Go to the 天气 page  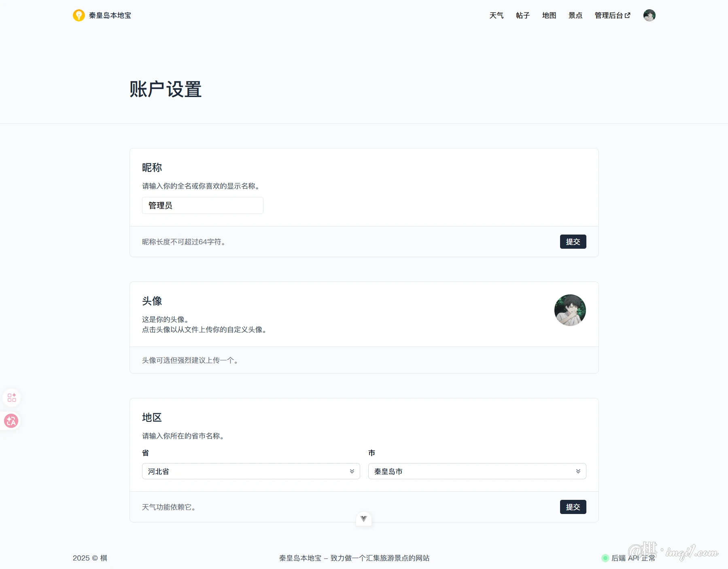[496, 15]
